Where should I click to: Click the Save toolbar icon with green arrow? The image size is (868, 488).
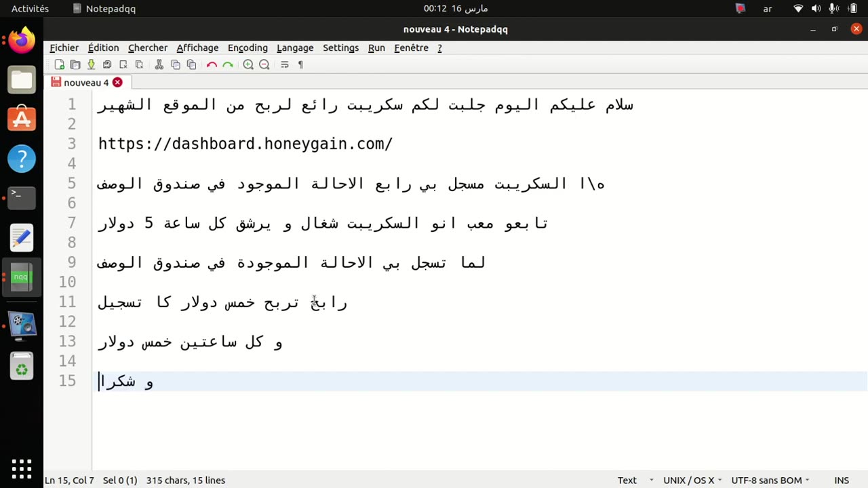[x=91, y=64]
